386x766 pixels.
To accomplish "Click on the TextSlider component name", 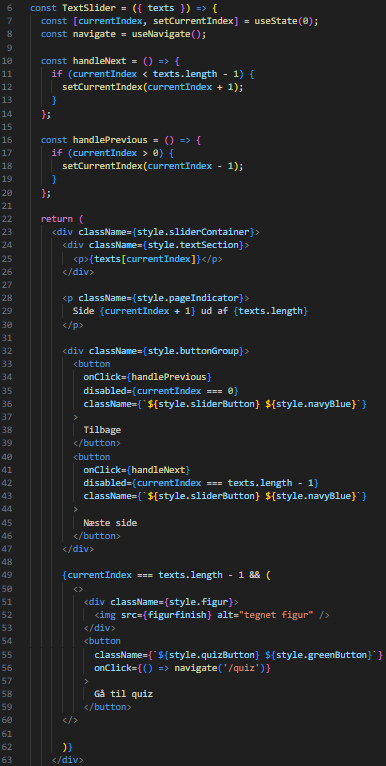I will (84, 8).
